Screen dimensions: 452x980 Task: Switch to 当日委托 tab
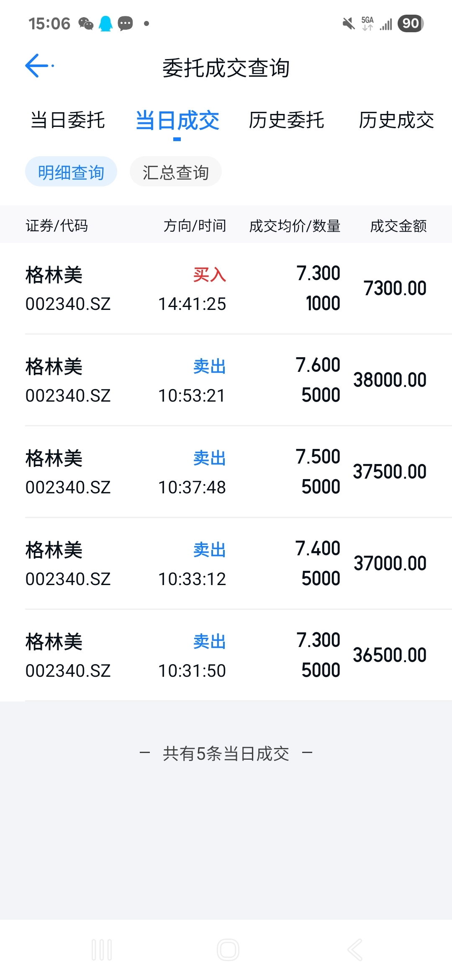click(67, 120)
